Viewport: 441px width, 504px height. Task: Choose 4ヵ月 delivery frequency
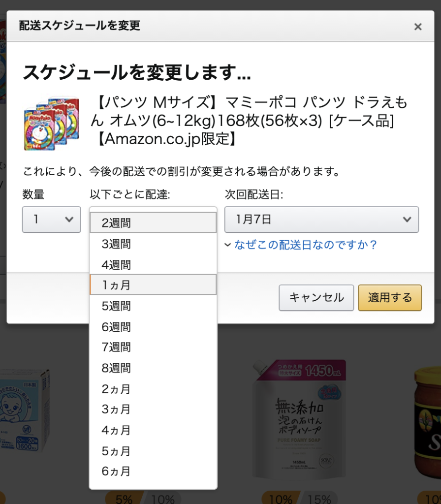(x=153, y=430)
